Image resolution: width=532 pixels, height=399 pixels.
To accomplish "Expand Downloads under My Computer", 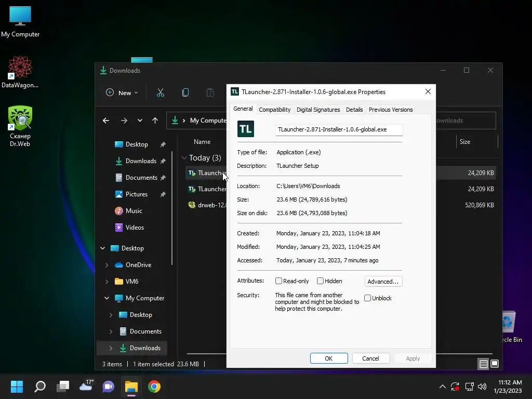I will (x=111, y=348).
